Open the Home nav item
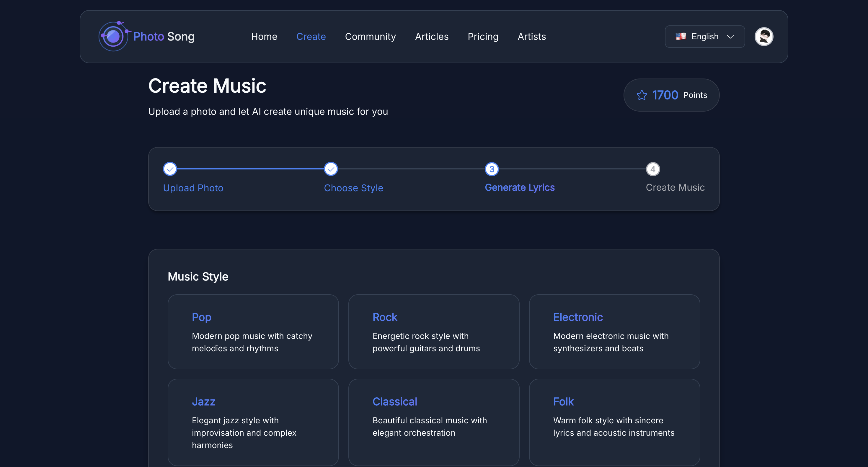 click(x=264, y=36)
